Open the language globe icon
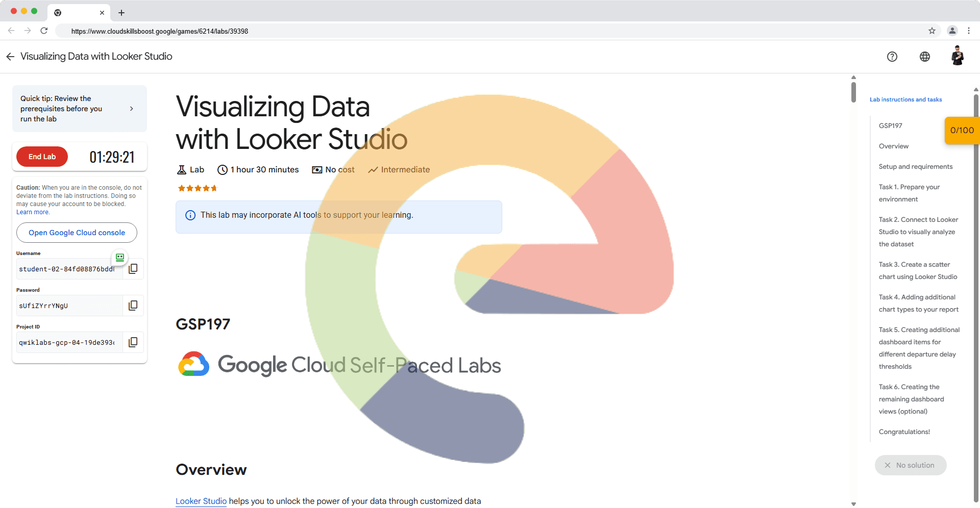This screenshot has width=980, height=508. (924, 57)
